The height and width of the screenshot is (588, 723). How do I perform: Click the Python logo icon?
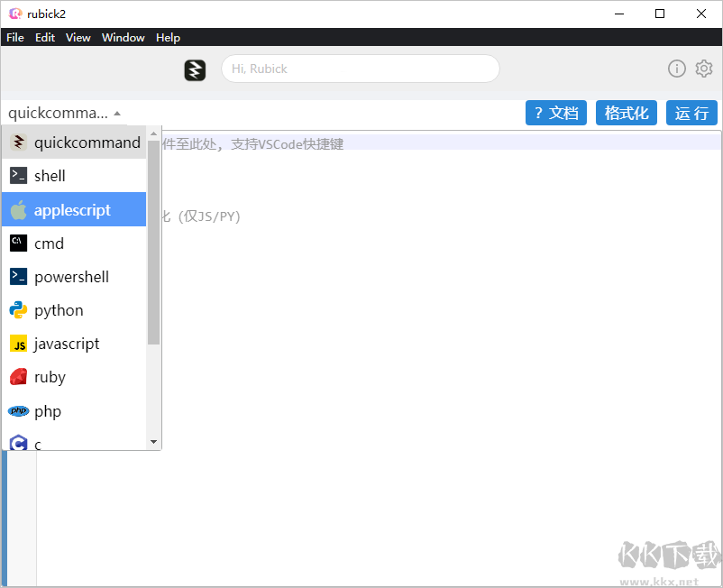[18, 310]
